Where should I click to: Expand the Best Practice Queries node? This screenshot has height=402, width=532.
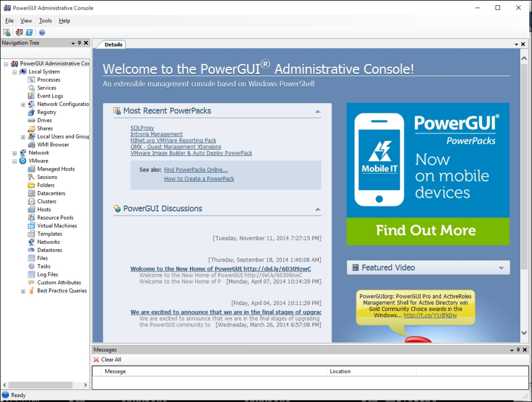[23, 291]
